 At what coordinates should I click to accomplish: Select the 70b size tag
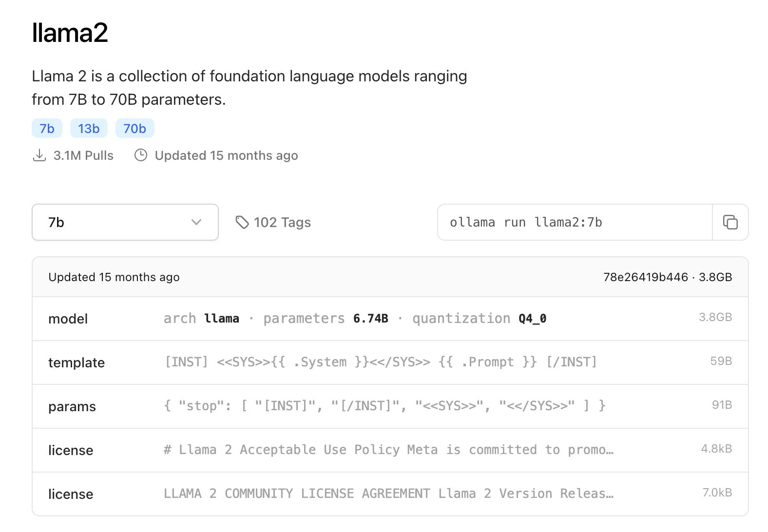tap(134, 129)
